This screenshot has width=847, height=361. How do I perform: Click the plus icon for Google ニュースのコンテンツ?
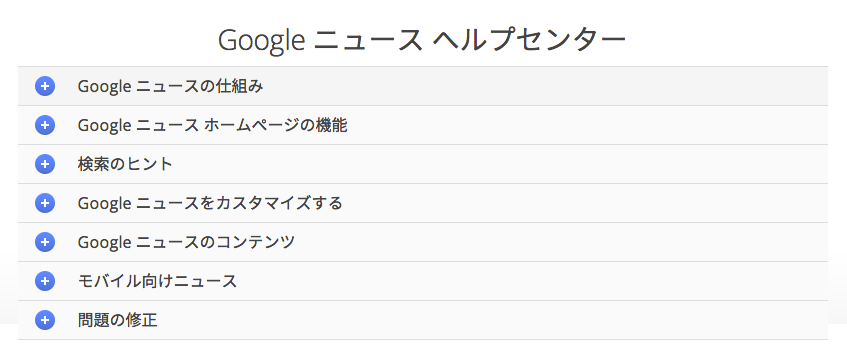tap(45, 242)
